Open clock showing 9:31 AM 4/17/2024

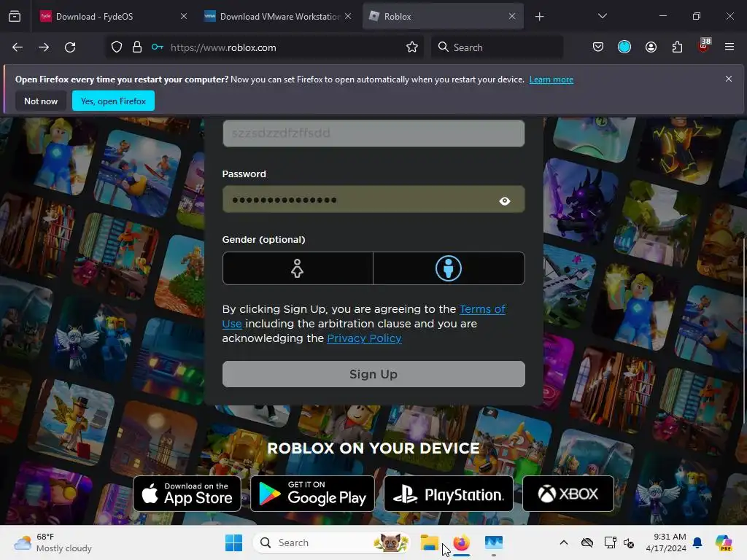pyautogui.click(x=666, y=542)
